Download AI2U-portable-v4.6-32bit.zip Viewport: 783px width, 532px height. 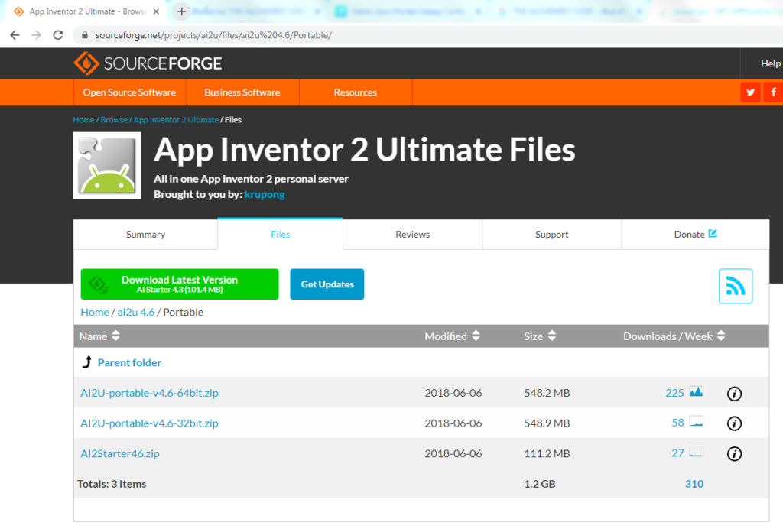[x=149, y=423]
